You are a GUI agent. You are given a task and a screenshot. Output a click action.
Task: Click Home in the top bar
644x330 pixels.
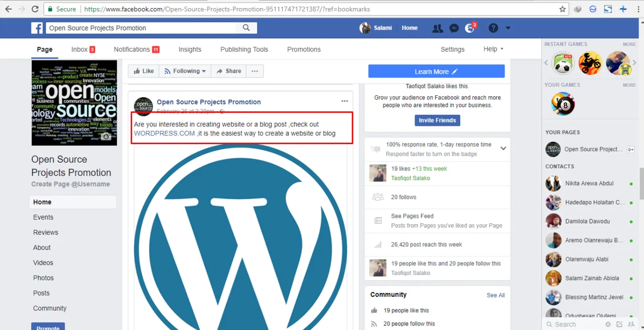pyautogui.click(x=410, y=28)
